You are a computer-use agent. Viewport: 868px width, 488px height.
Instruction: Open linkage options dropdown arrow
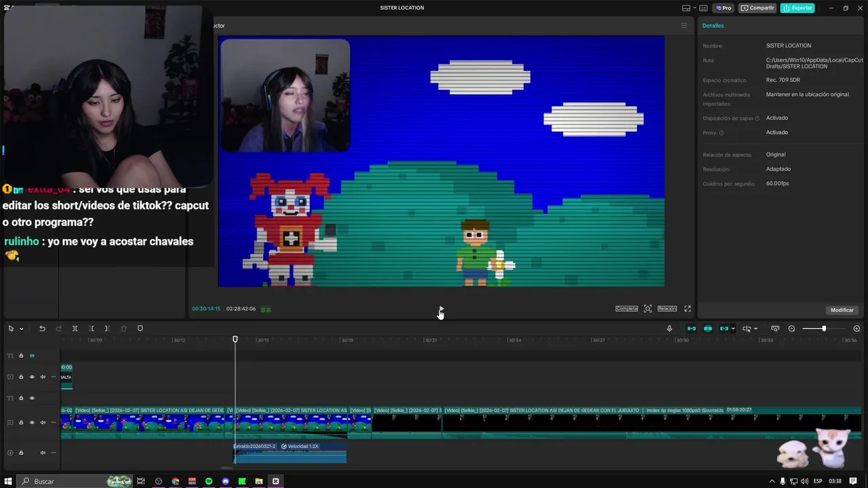(733, 329)
